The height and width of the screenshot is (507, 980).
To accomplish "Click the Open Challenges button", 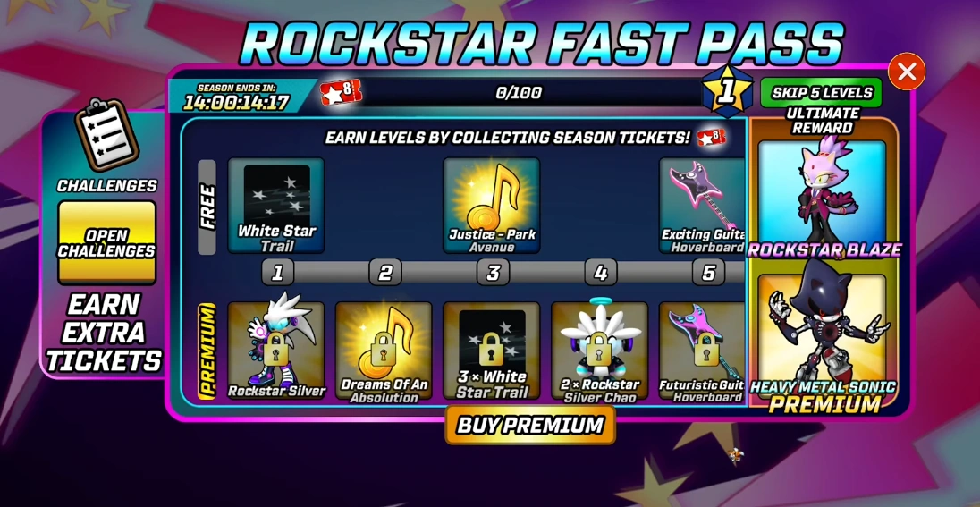I will coord(107,243).
